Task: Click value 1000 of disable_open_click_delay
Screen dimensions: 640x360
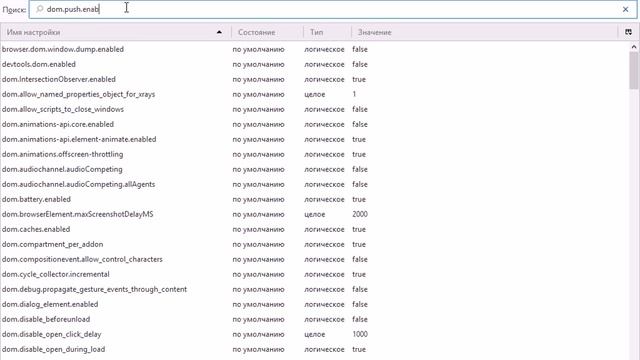Action: pos(360,334)
